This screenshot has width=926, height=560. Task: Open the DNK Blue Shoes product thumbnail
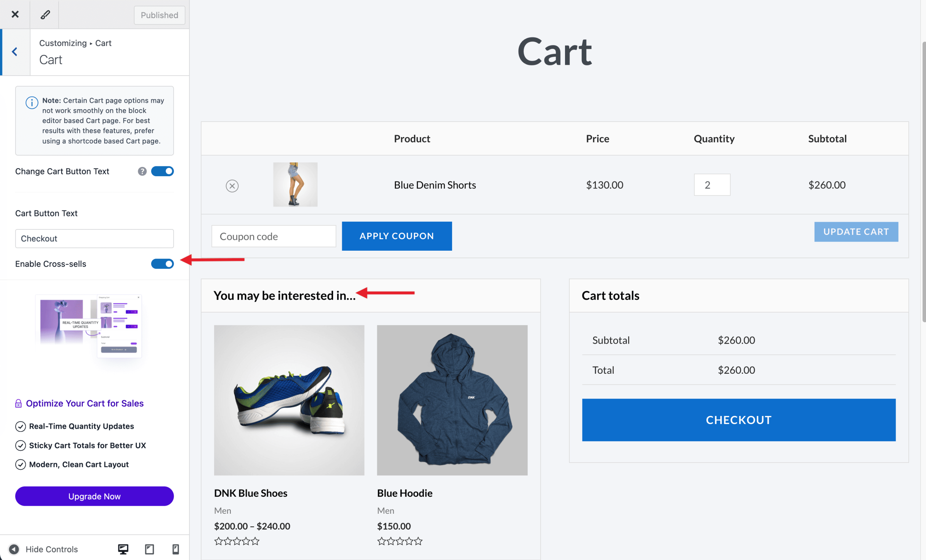[x=289, y=400]
